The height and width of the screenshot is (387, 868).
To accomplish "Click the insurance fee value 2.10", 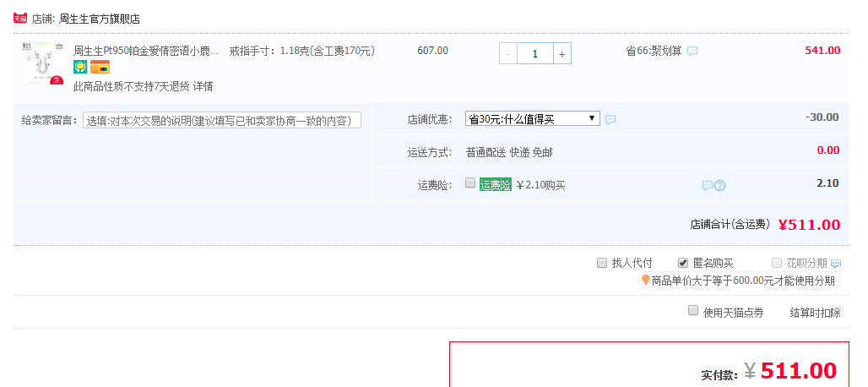I will pyautogui.click(x=827, y=183).
